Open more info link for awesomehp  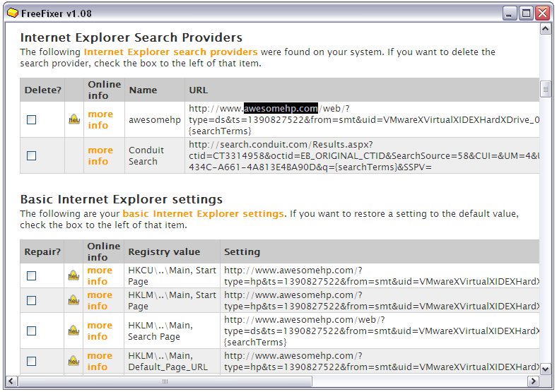tap(100, 119)
